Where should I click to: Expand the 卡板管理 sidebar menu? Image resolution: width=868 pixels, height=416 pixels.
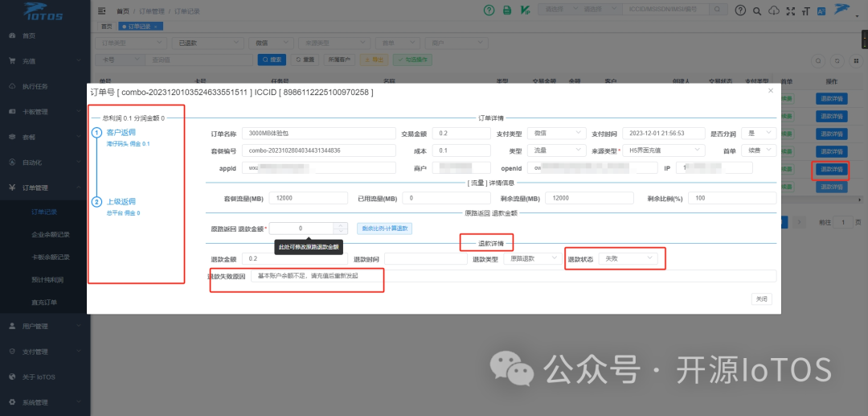[x=45, y=112]
